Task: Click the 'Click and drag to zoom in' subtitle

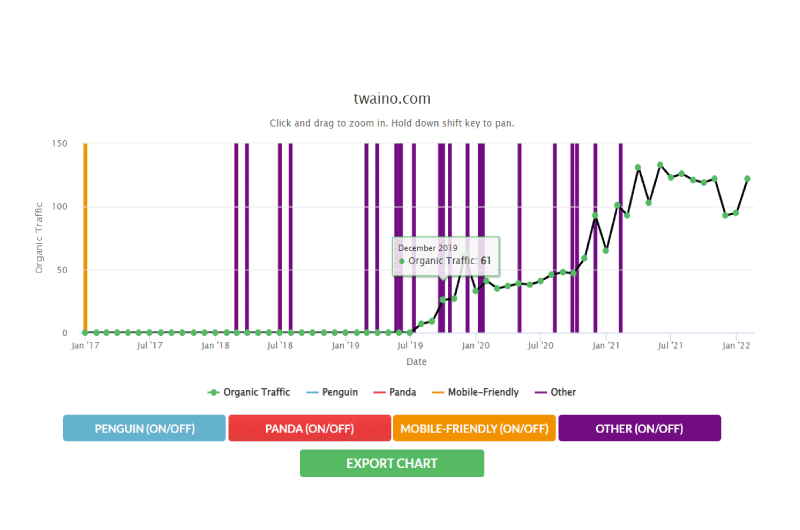Action: (392, 123)
